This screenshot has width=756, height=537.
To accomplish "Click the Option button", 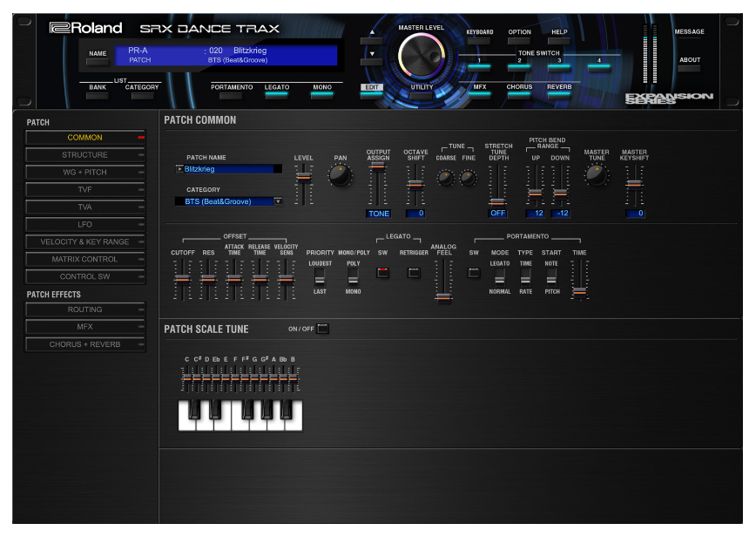I will coord(519,41).
